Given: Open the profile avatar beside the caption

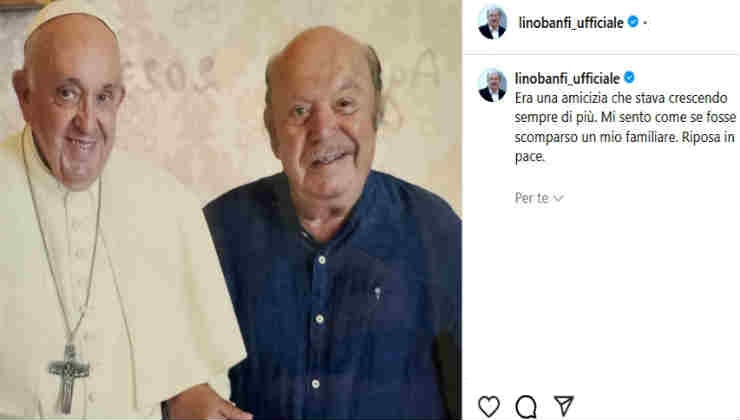Looking at the screenshot, I should 492,85.
